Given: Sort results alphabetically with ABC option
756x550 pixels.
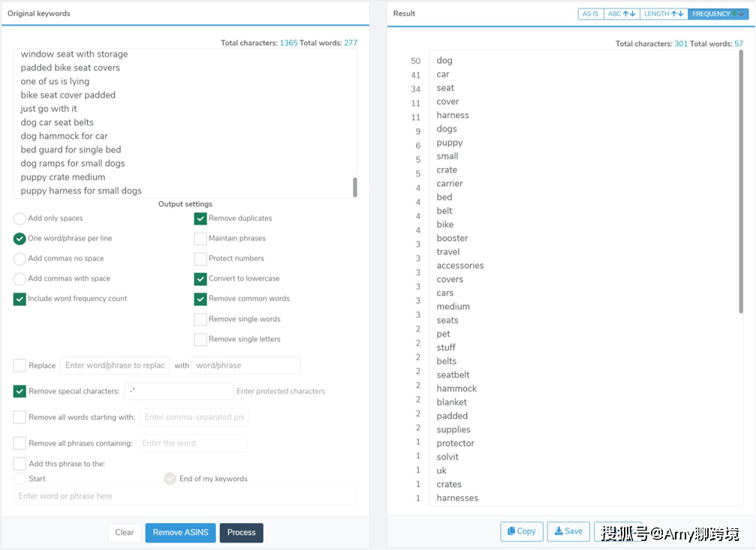Looking at the screenshot, I should [622, 14].
